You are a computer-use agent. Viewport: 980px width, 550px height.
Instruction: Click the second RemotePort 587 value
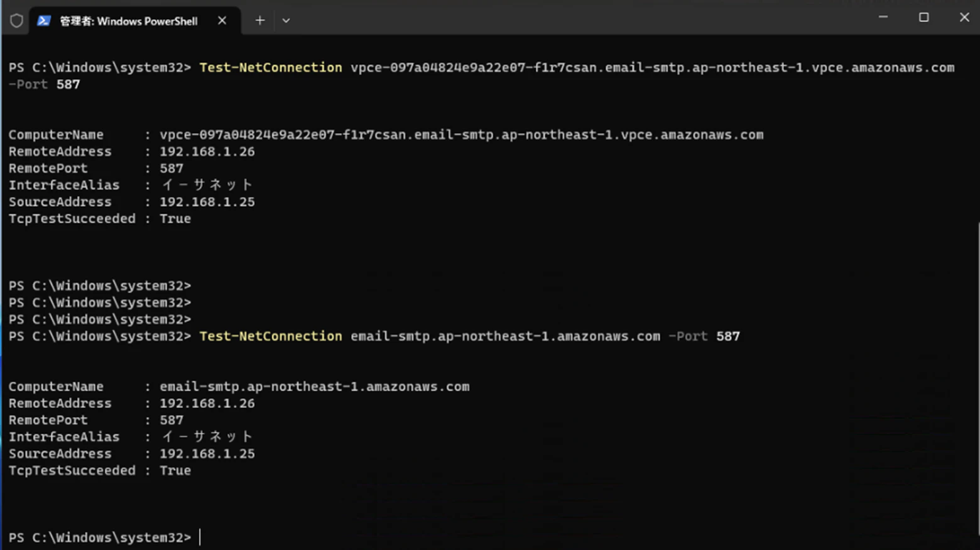tap(171, 420)
